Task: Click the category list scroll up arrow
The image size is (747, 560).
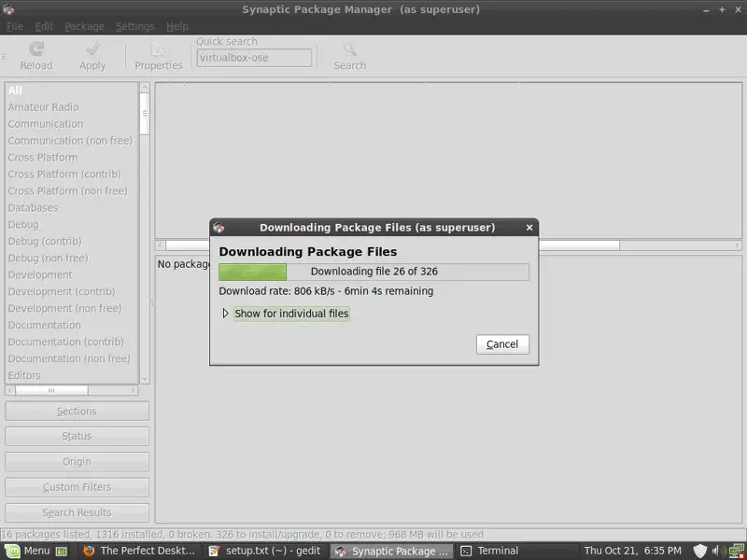Action: (145, 87)
